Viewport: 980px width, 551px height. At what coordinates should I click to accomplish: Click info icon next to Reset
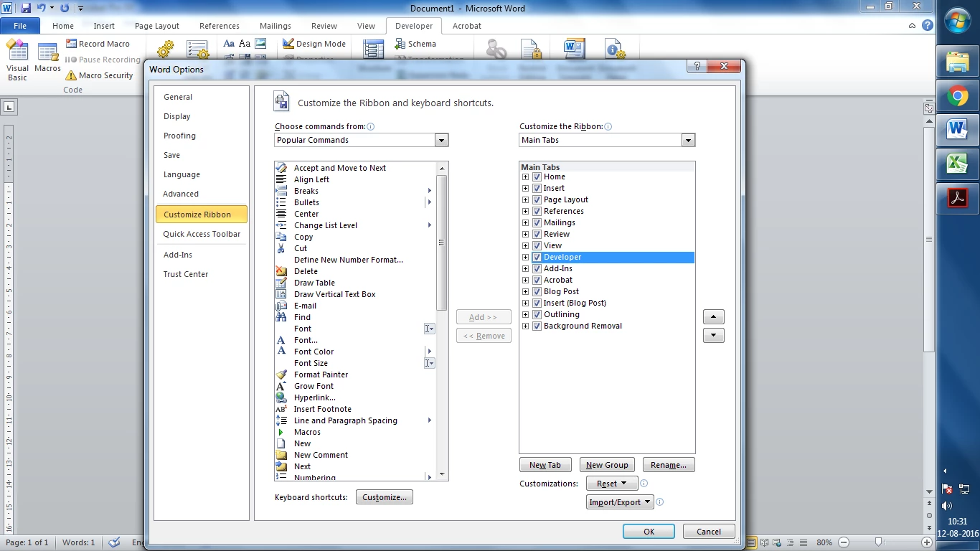pyautogui.click(x=644, y=484)
